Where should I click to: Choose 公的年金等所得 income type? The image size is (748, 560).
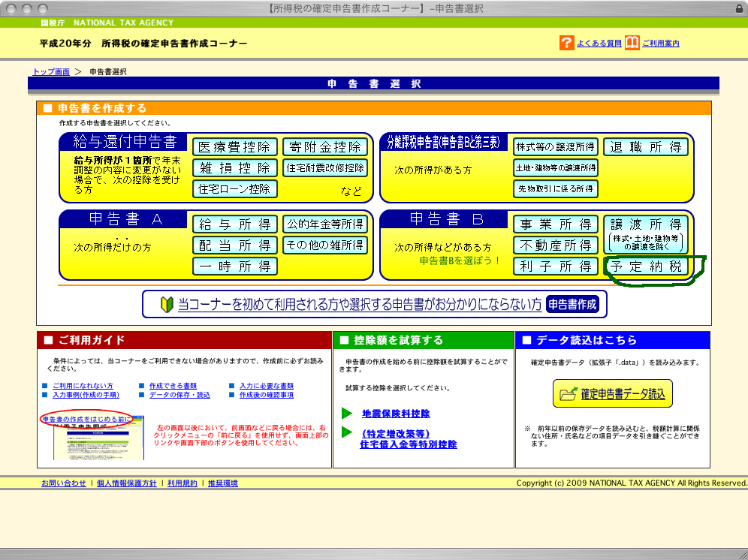tap(325, 224)
